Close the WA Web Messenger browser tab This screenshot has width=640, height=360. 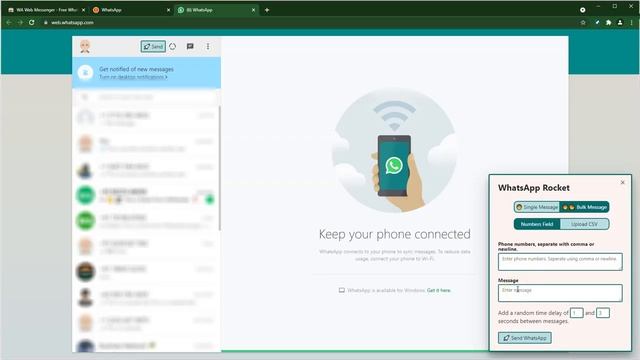83,10
